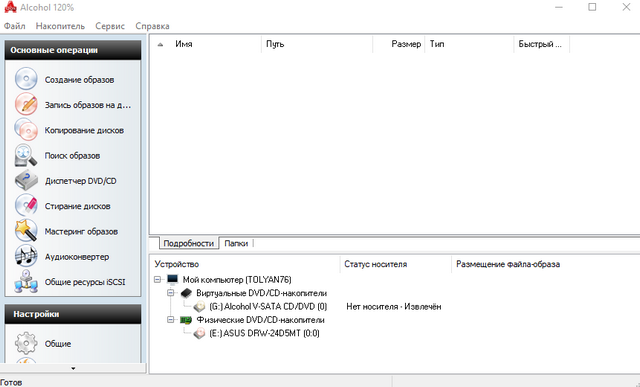Click the virtual drives group icon

186,293
